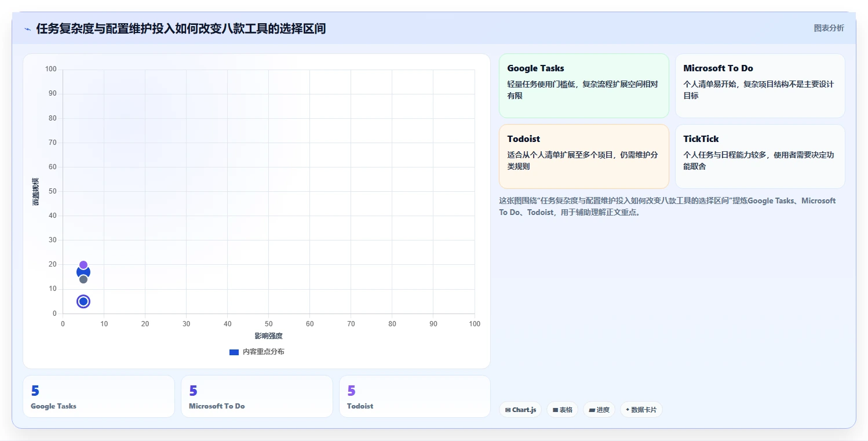Click the lightning icon beside the page title

pos(28,29)
